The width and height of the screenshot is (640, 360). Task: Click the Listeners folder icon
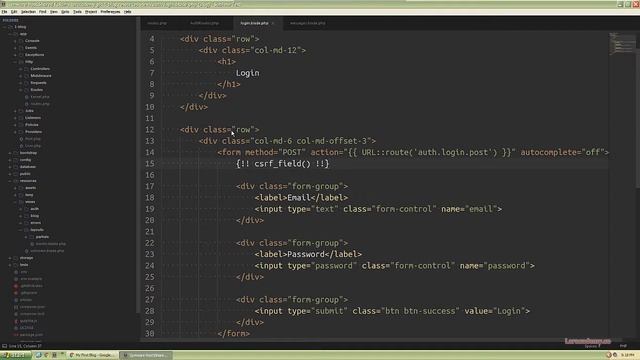pyautogui.click(x=21, y=118)
